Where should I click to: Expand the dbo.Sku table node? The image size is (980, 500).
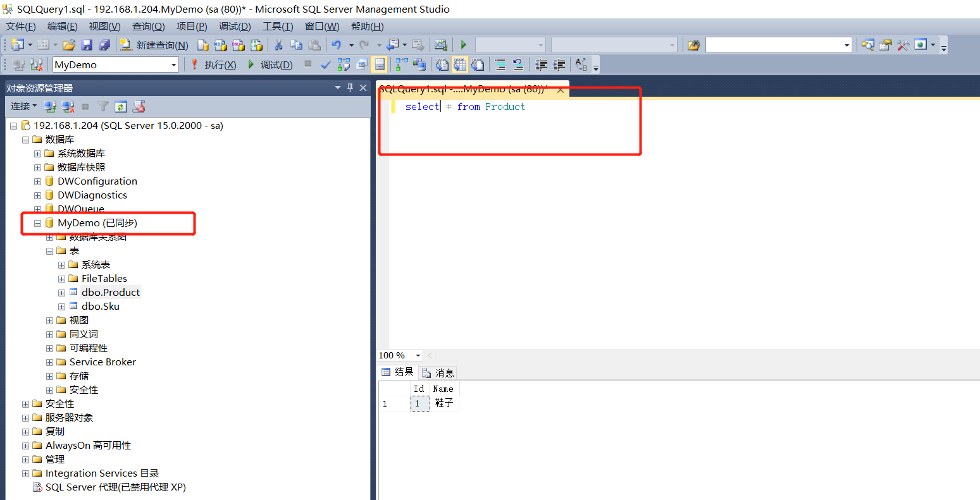coord(61,307)
